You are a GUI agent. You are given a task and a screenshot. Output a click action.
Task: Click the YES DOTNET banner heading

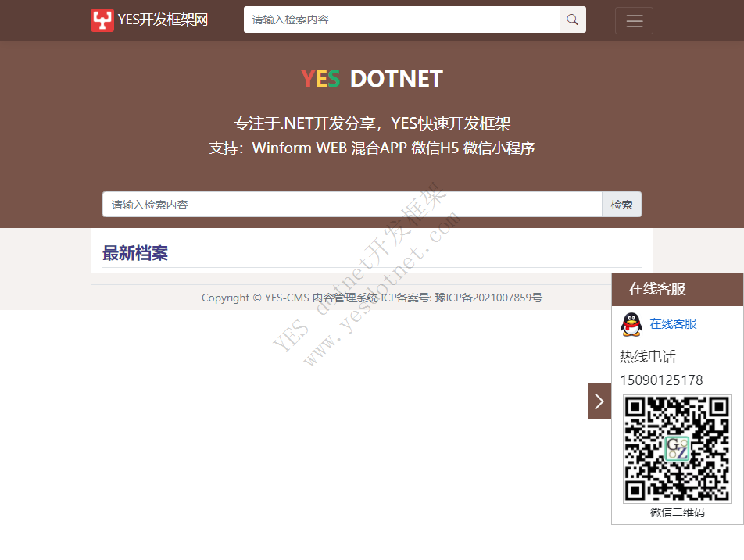tap(372, 79)
